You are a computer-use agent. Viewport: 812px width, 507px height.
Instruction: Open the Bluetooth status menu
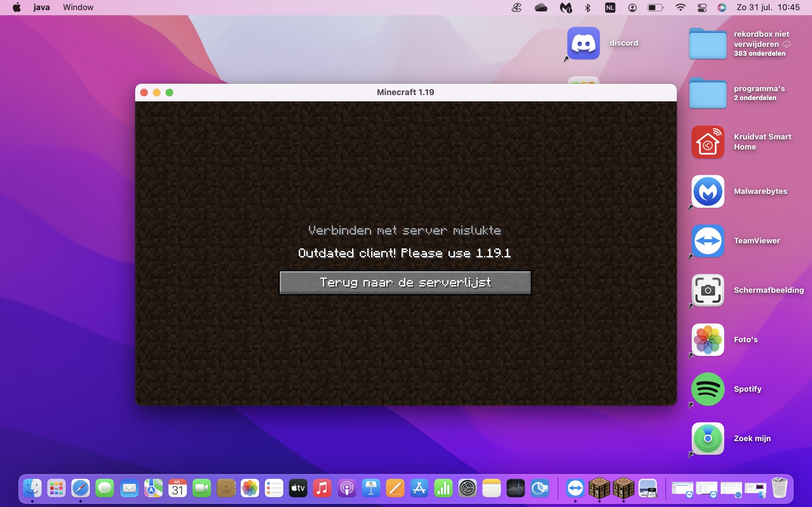tap(588, 7)
